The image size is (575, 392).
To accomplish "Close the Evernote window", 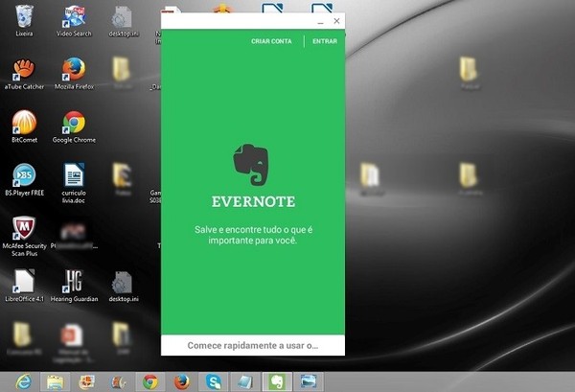I will (x=336, y=21).
